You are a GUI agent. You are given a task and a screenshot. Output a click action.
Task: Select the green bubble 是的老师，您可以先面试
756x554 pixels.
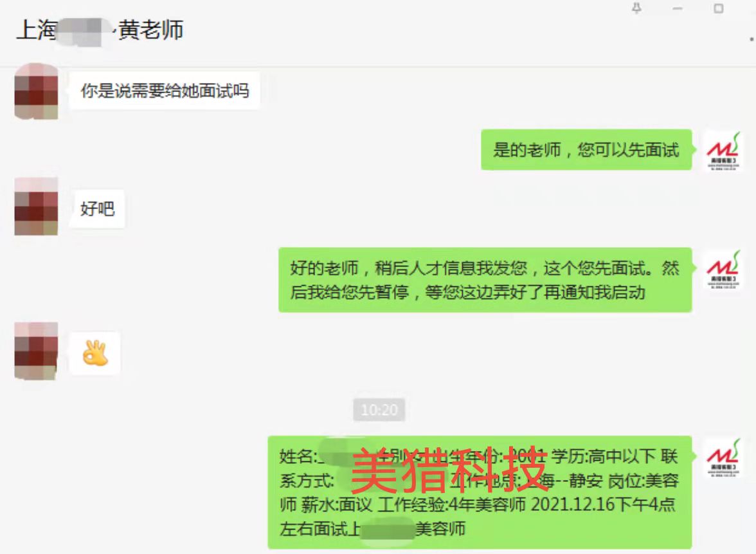tap(586, 149)
